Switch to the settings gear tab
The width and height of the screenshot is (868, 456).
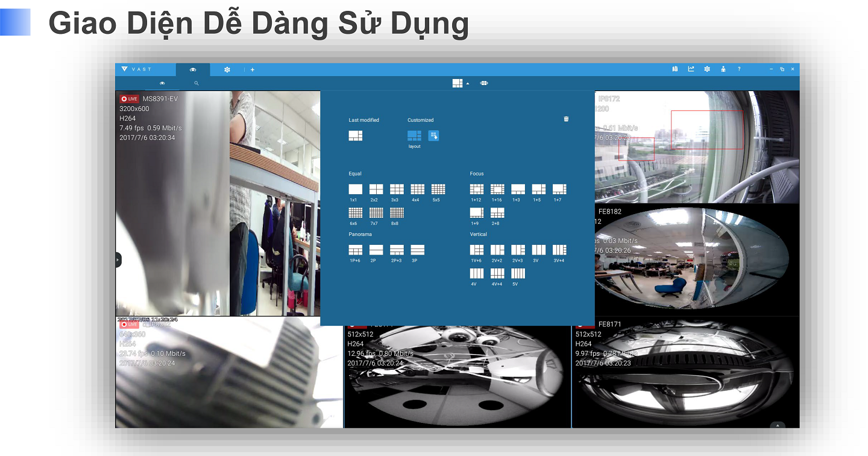[227, 70]
